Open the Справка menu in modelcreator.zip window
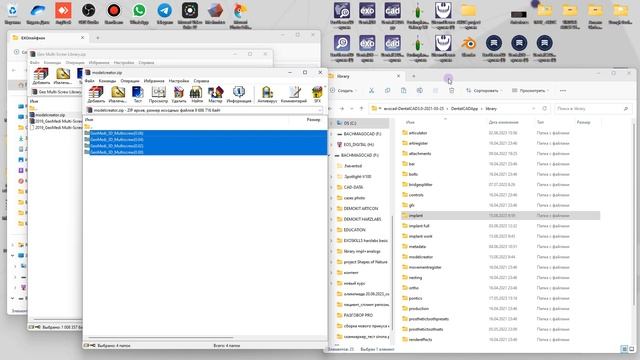640x360 pixels. click(201, 81)
